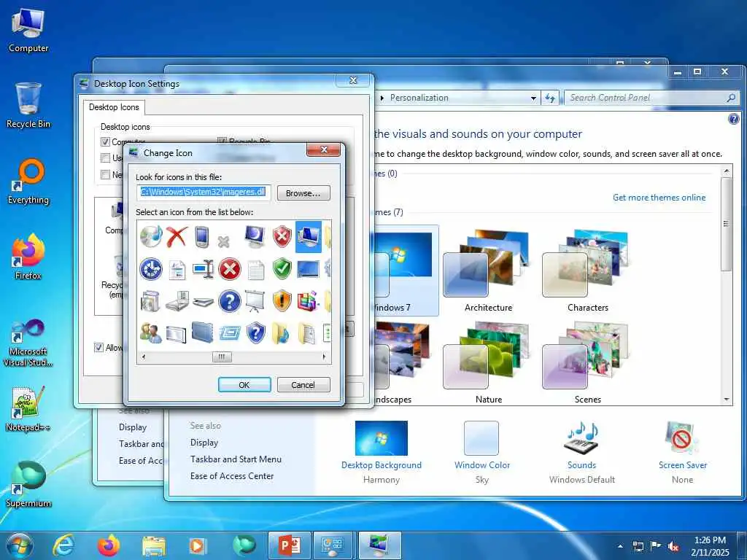The height and width of the screenshot is (560, 747).
Task: Click the Window Color Sky swatch
Action: 481,438
